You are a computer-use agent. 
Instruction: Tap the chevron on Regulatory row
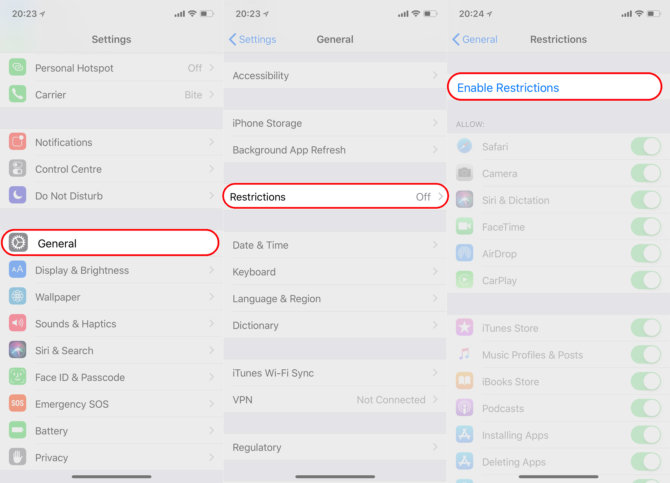click(x=435, y=447)
